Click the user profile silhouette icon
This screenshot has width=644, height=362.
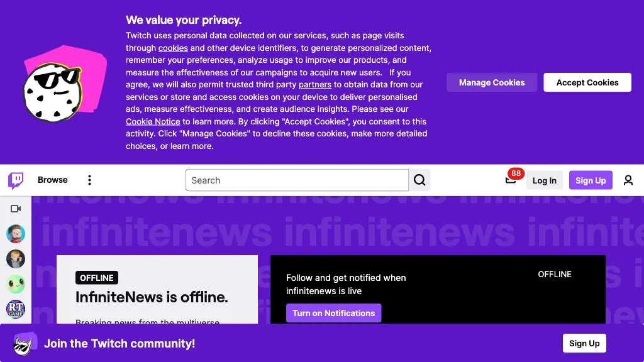pyautogui.click(x=628, y=180)
